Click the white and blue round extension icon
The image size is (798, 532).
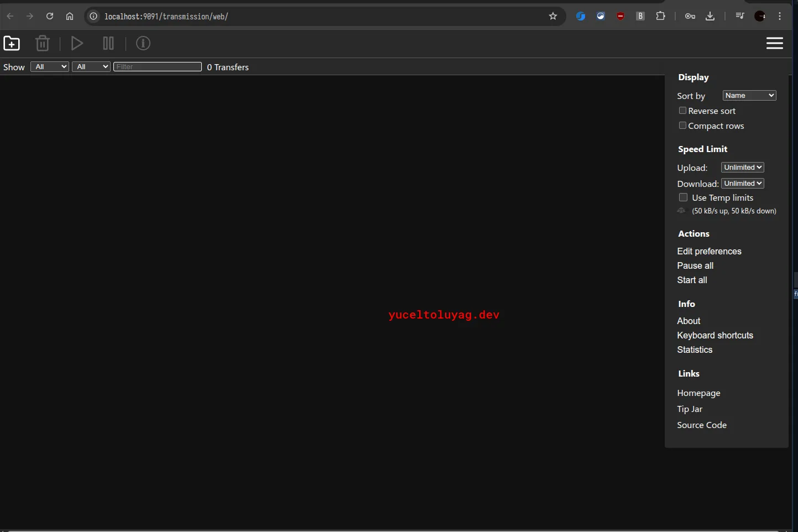[601, 16]
